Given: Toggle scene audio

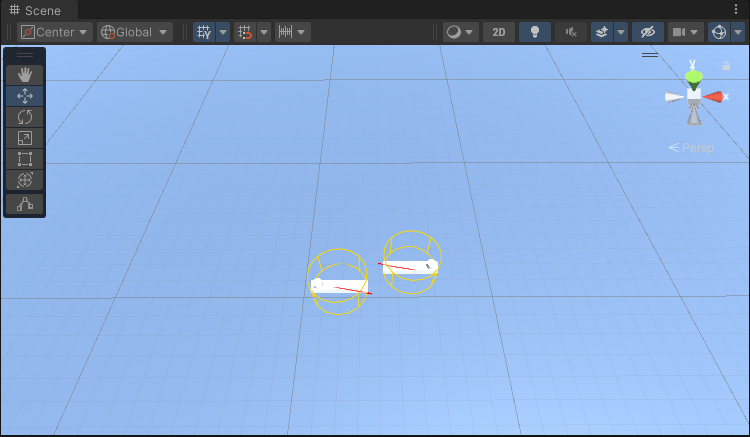Looking at the screenshot, I should (571, 32).
